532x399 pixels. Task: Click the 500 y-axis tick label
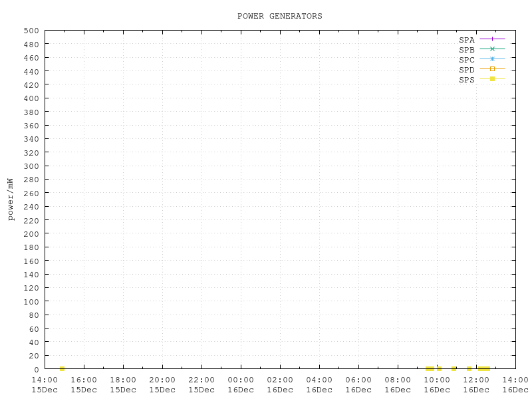31,31
